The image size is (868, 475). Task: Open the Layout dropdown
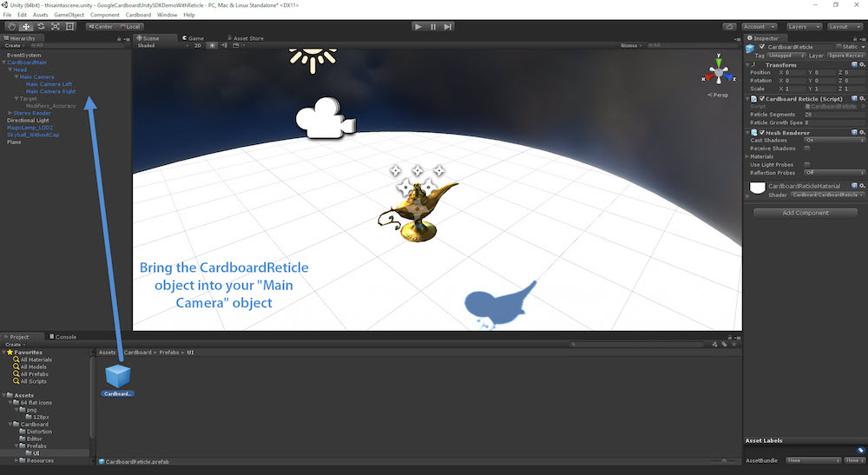coord(844,27)
